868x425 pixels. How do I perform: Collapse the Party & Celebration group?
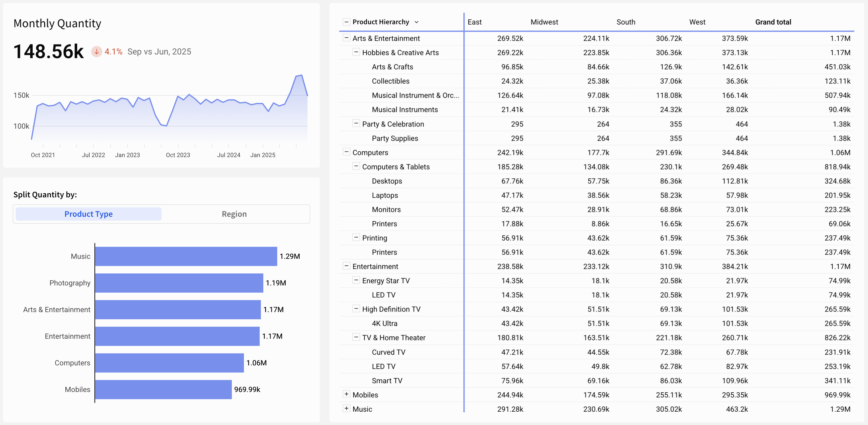pos(356,124)
